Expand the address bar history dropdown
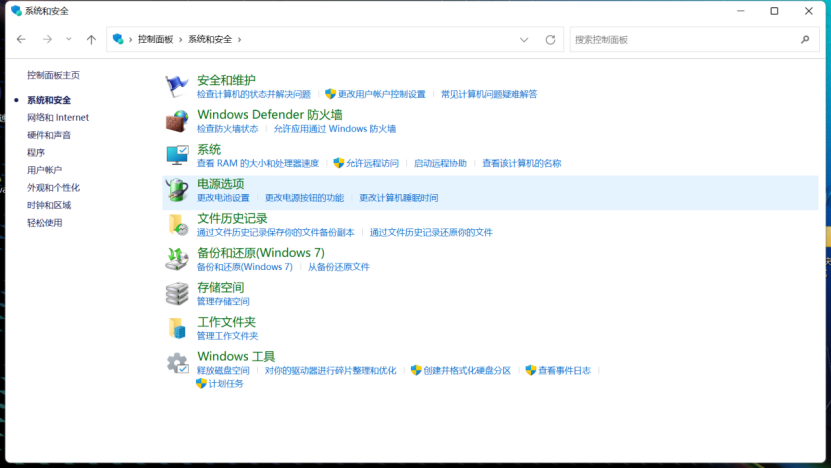 [x=524, y=40]
